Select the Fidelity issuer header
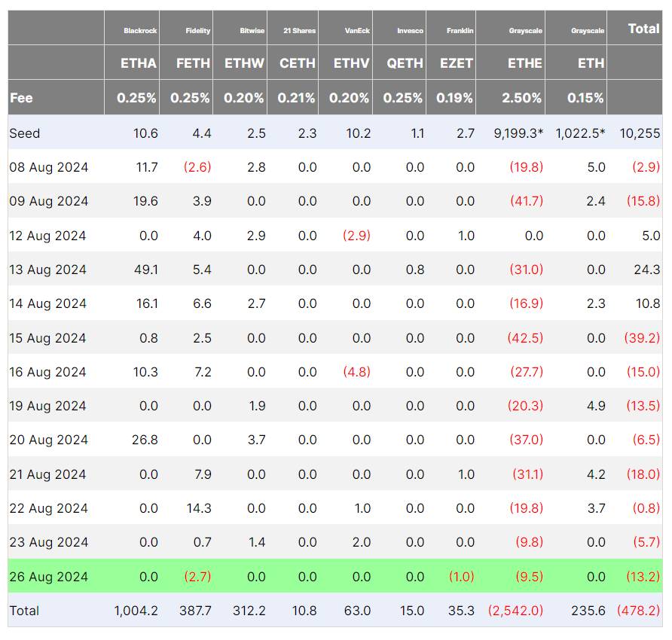 [197, 31]
